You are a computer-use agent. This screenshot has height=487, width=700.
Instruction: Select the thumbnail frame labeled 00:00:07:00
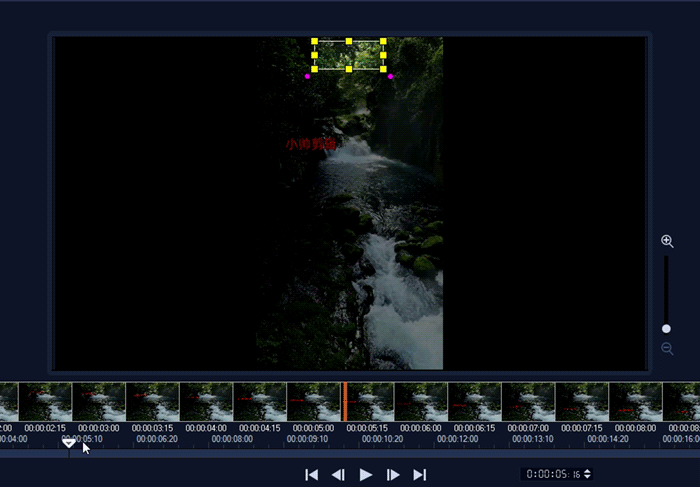tap(528, 401)
